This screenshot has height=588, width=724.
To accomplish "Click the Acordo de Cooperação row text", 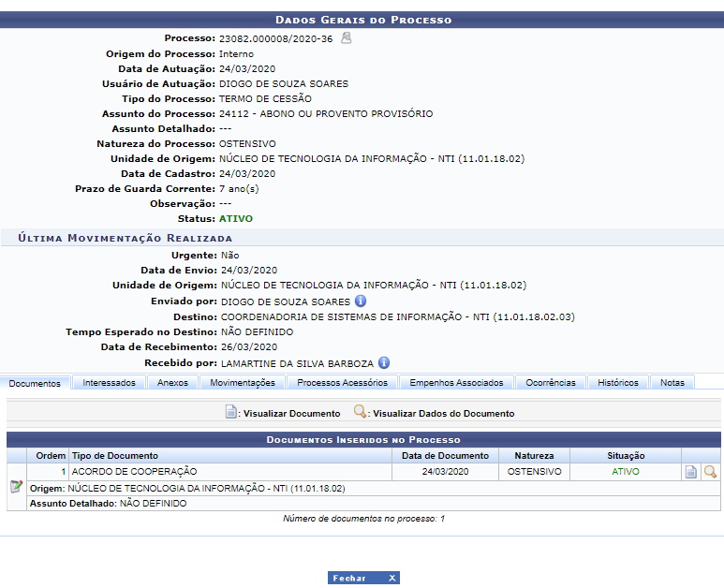I will click(x=134, y=472).
